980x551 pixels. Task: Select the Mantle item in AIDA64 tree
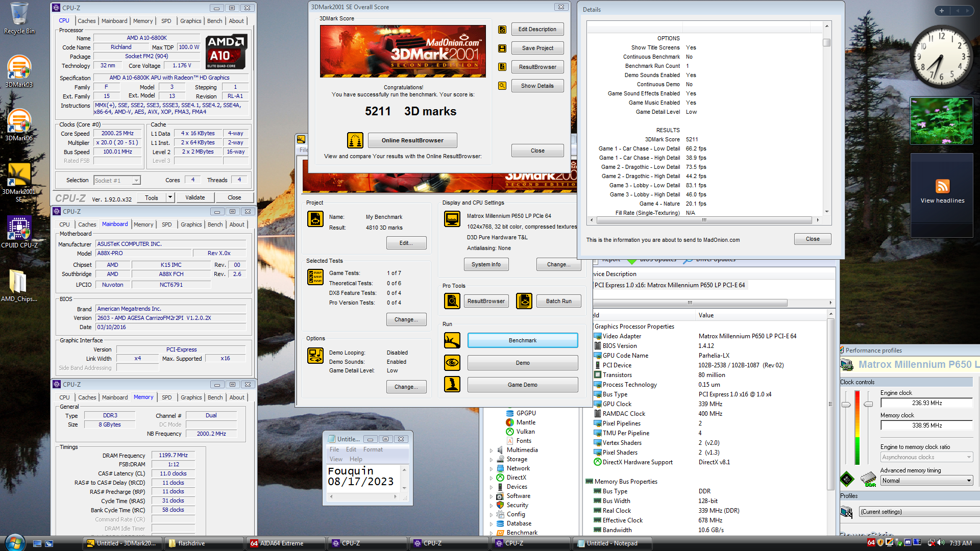[526, 422]
